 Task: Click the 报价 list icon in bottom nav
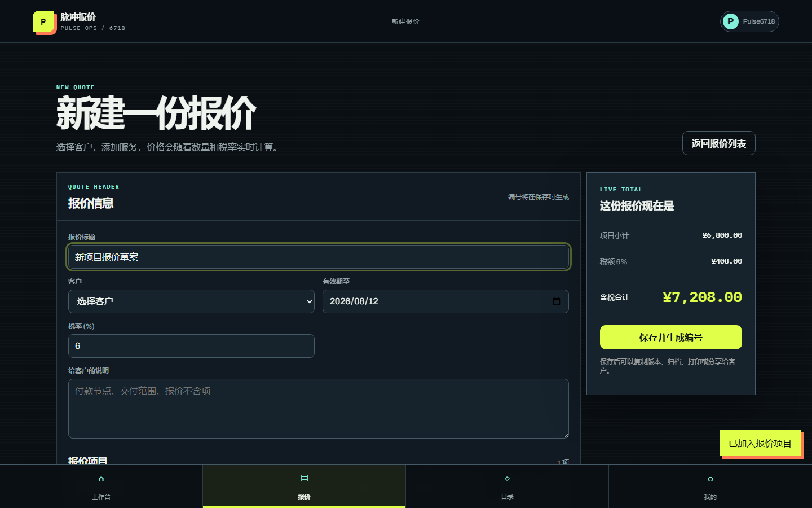304,478
